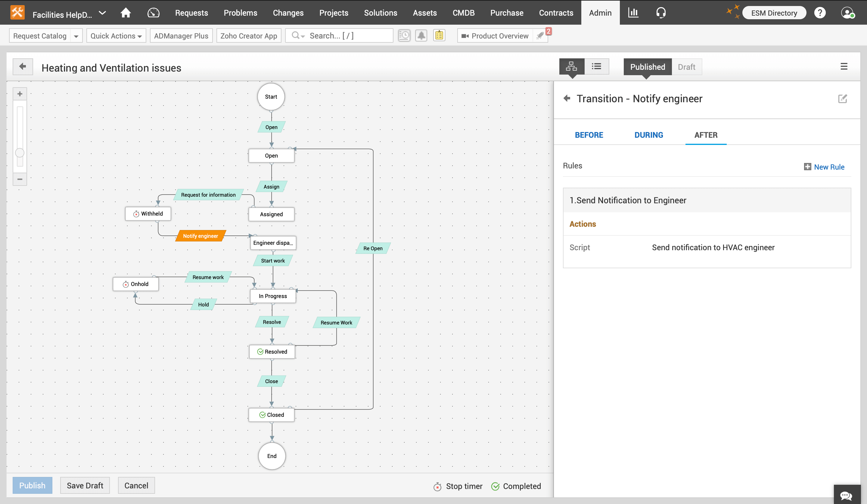Image resolution: width=867 pixels, height=504 pixels.
Task: Open the dashboard gauge icon
Action: point(154,13)
